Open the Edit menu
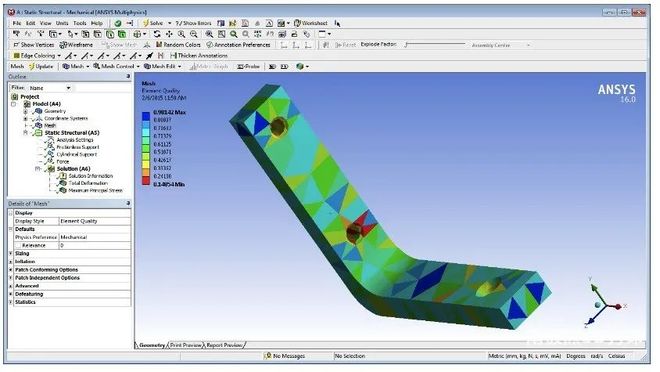The width and height of the screenshot is (660, 372). pyautogui.click(x=31, y=23)
